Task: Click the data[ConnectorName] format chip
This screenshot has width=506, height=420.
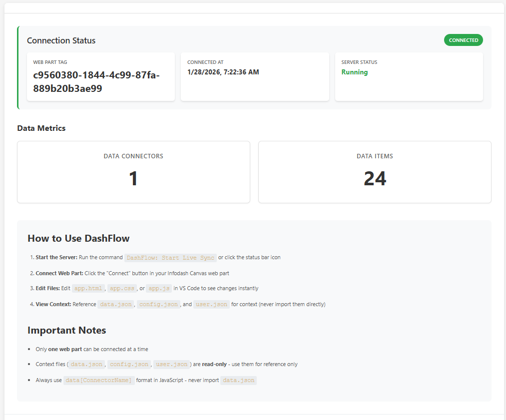Action: pyautogui.click(x=99, y=380)
